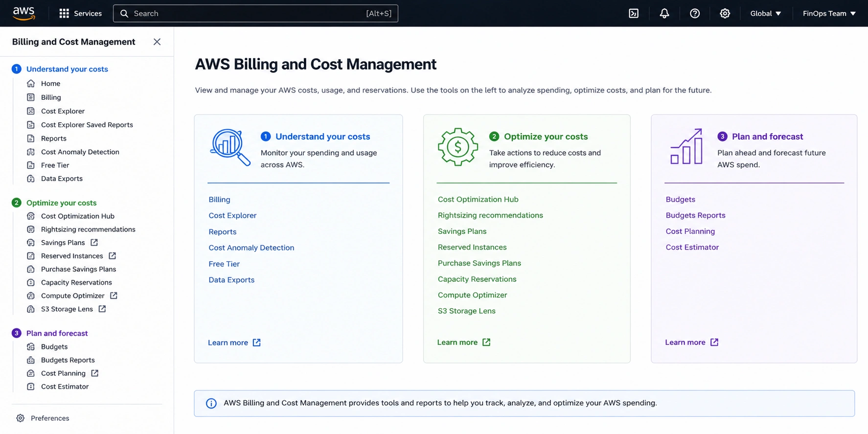Click the Capacity Reservations sidebar icon
This screenshot has height=434, width=868.
pos(31,282)
